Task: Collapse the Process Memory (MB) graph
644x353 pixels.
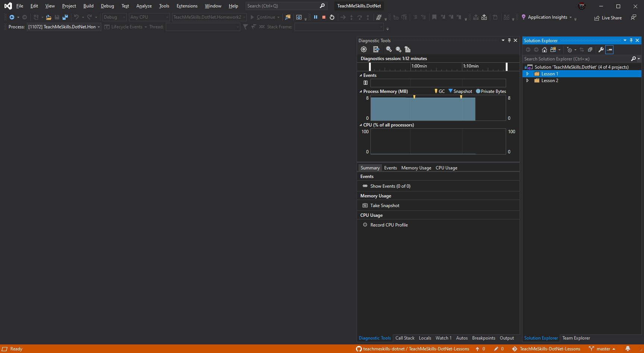Action: click(361, 91)
